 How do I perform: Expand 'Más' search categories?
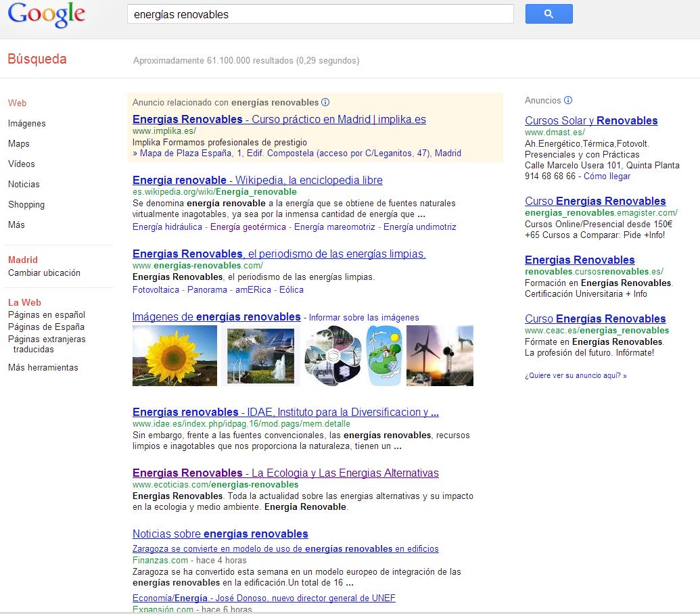(15, 225)
